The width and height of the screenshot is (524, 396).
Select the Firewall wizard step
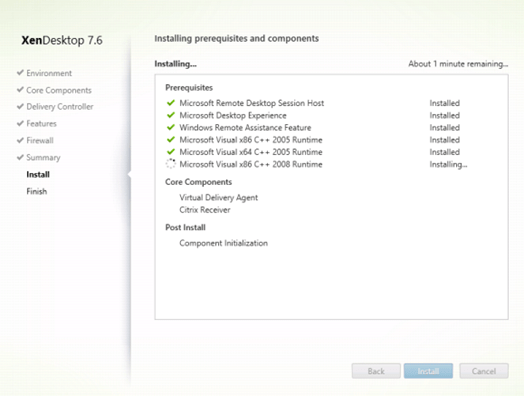point(40,140)
